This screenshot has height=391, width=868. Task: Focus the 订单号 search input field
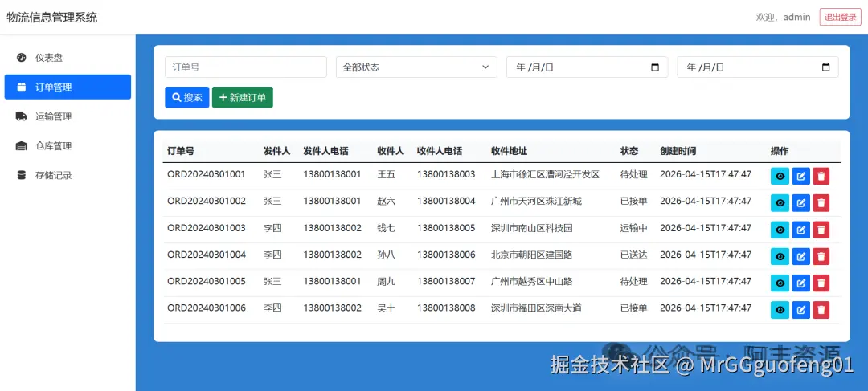[246, 67]
